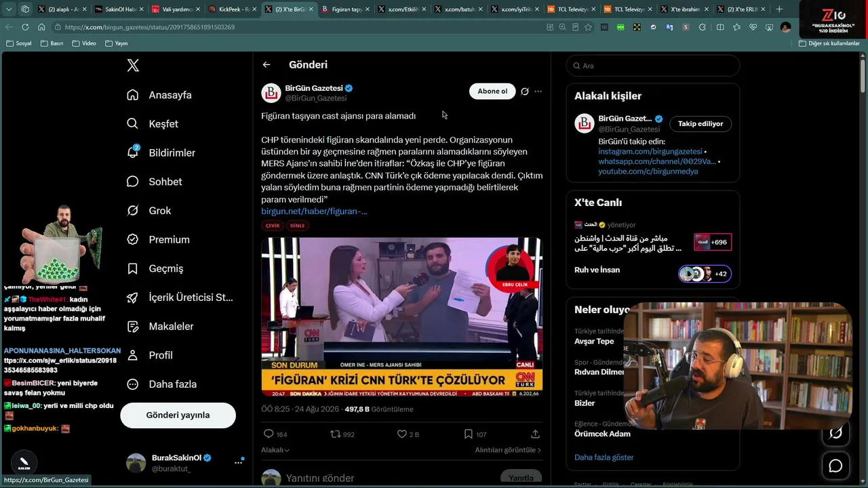Repost the post with 992 reposts
868x488 pixels.
point(335,434)
